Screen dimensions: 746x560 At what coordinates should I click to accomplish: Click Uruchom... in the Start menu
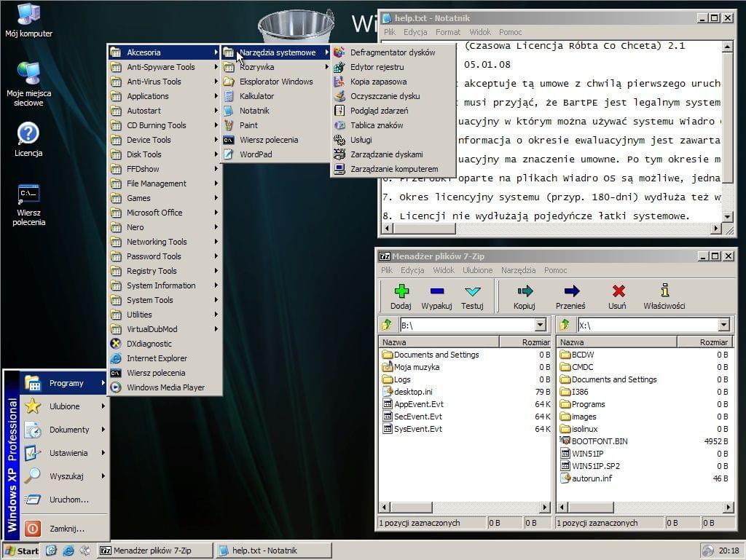[x=64, y=500]
